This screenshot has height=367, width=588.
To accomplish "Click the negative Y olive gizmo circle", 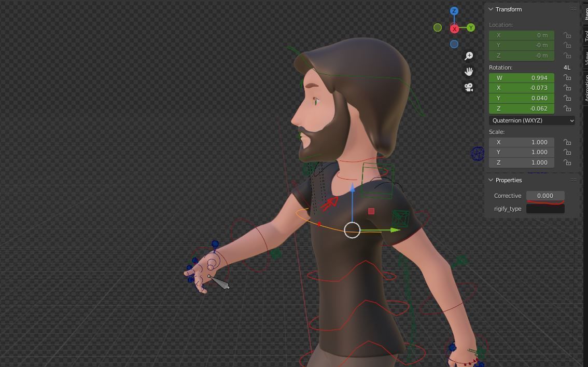I will (438, 28).
